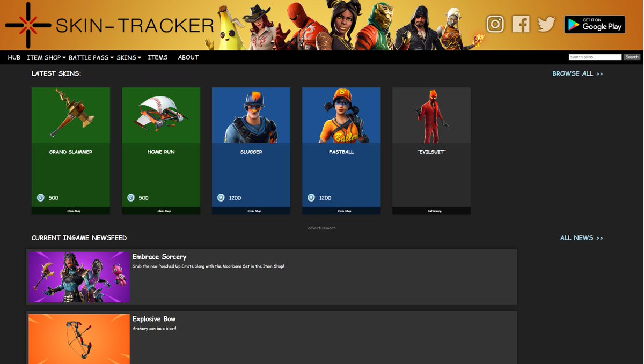Click the Moonbone Set description text
Screen dimensions: 644x364
click(208, 266)
